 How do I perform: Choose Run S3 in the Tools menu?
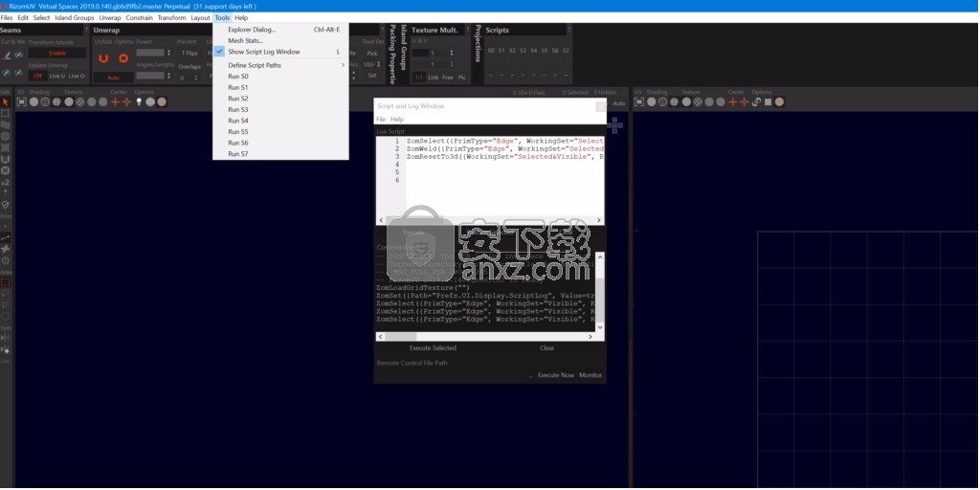coord(280,109)
